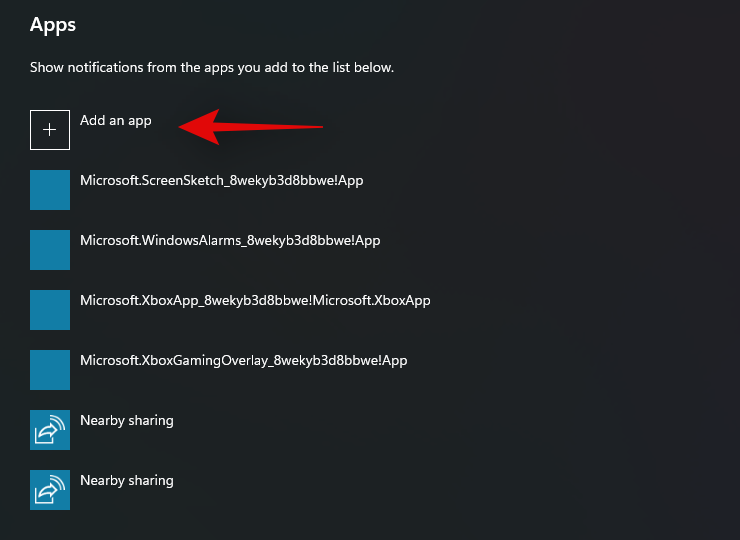This screenshot has width=740, height=540.
Task: Click the 'Apps' section heading
Action: pos(53,24)
